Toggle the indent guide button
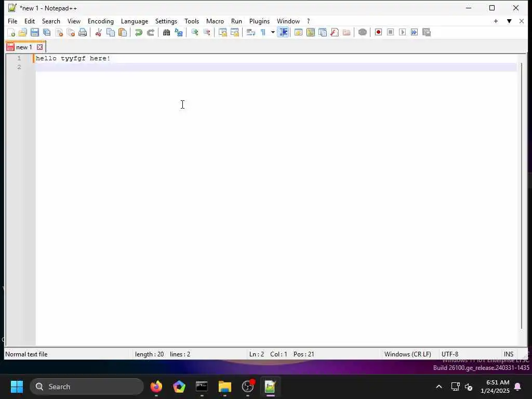This screenshot has width=532, height=399. tap(283, 32)
